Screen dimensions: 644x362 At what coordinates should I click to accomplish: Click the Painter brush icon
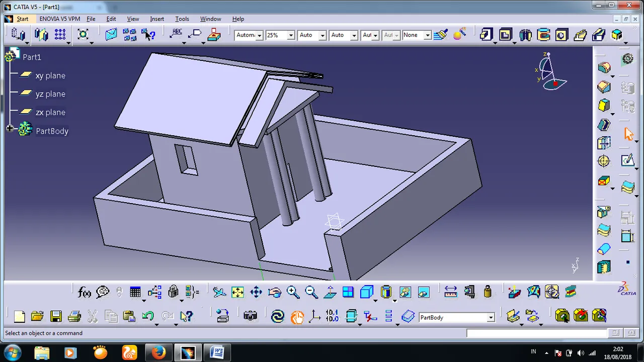point(441,35)
